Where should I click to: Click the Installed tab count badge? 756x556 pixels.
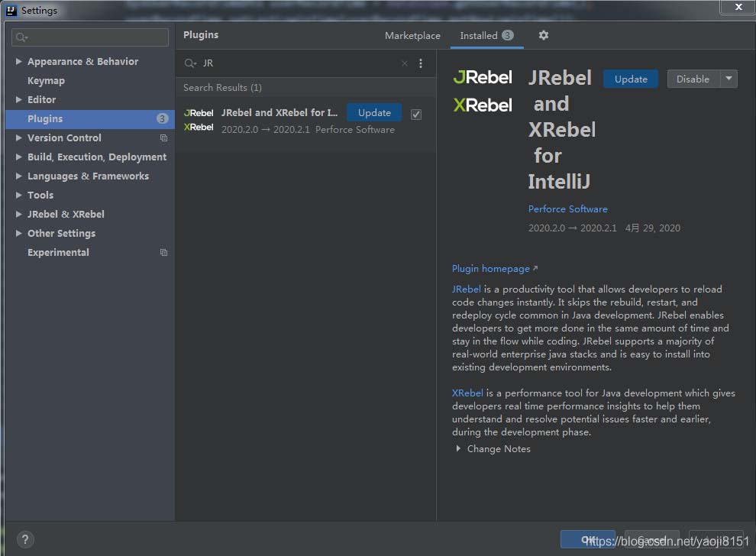click(x=507, y=35)
